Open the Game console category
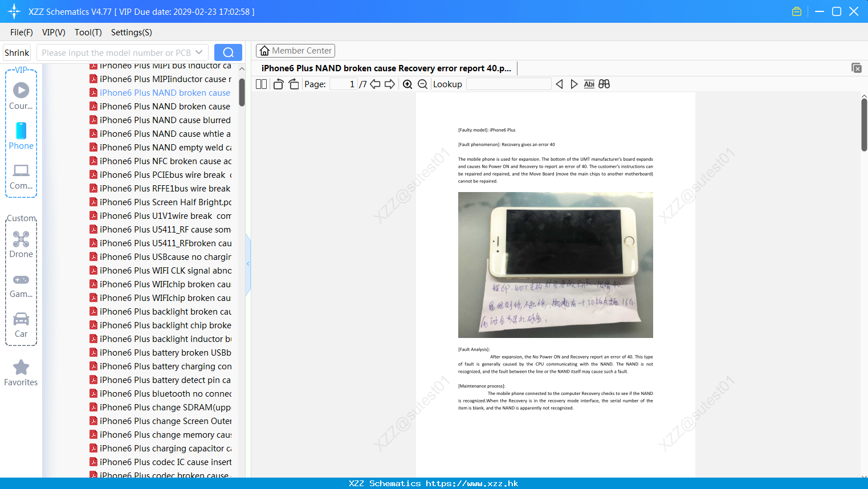 tap(21, 286)
